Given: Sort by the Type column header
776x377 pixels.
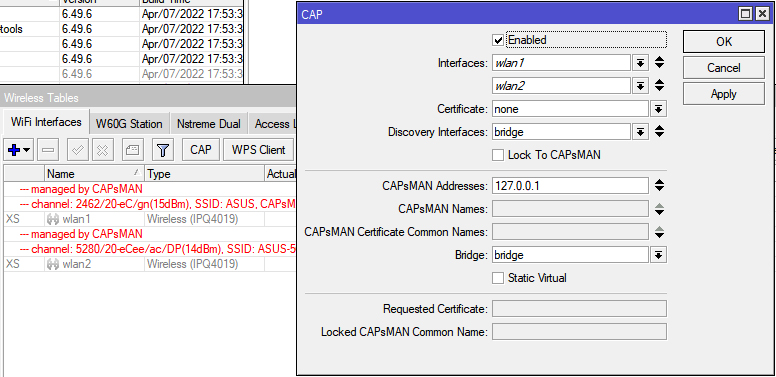Looking at the screenshot, I should pyautogui.click(x=205, y=174).
